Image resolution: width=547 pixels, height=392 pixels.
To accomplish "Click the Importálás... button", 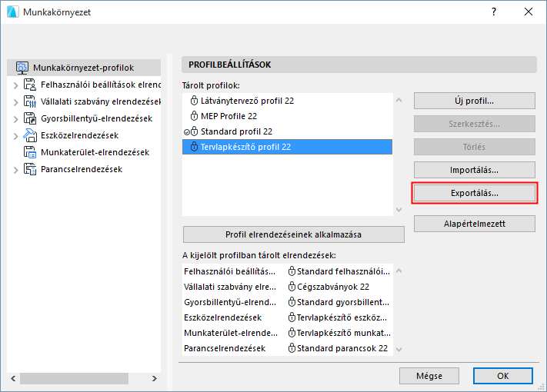I will pos(475,170).
